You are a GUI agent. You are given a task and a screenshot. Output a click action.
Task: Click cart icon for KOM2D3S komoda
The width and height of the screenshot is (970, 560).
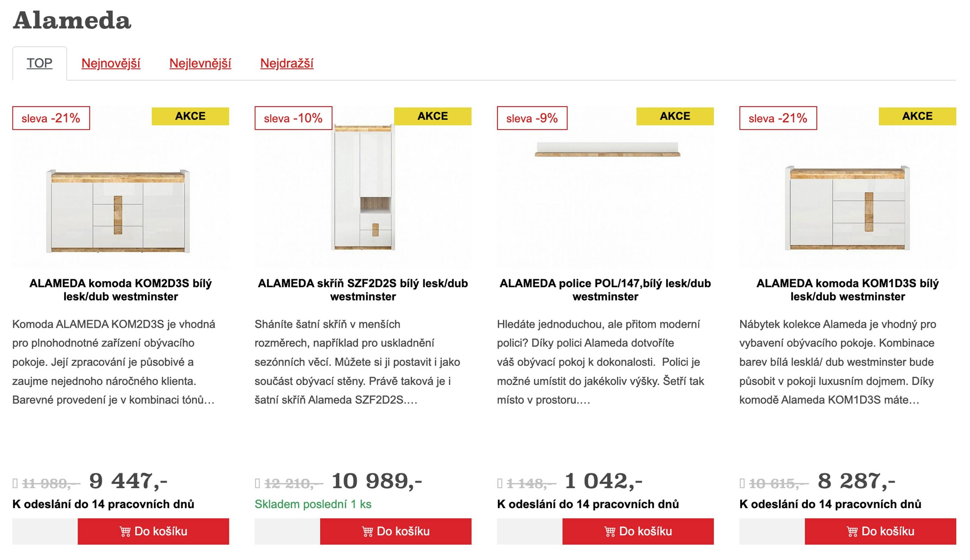[125, 531]
